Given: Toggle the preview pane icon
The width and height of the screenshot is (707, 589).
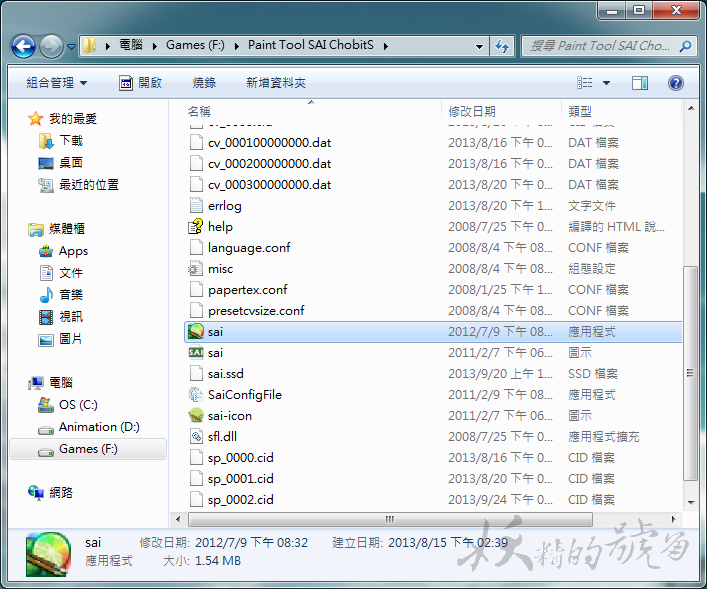Looking at the screenshot, I should [640, 83].
